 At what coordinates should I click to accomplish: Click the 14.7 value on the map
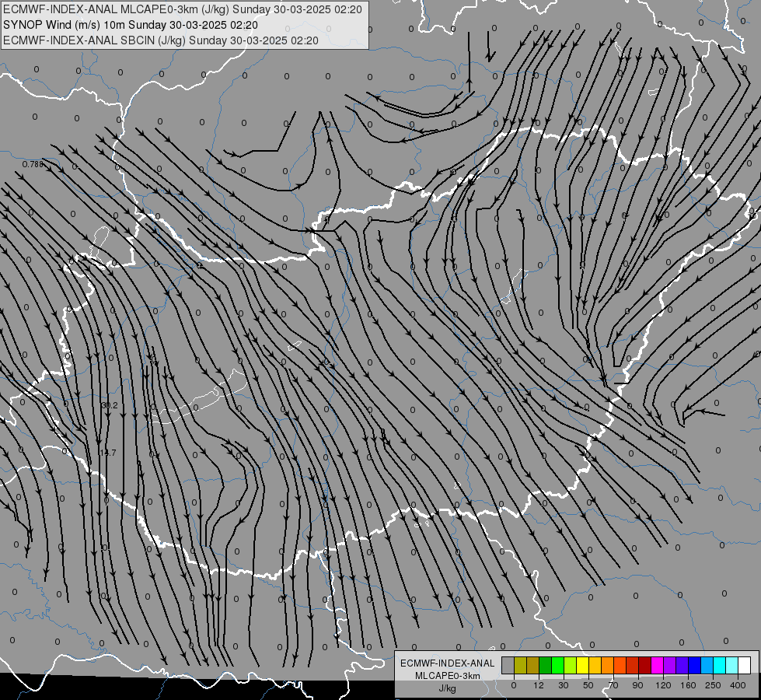pos(108,452)
